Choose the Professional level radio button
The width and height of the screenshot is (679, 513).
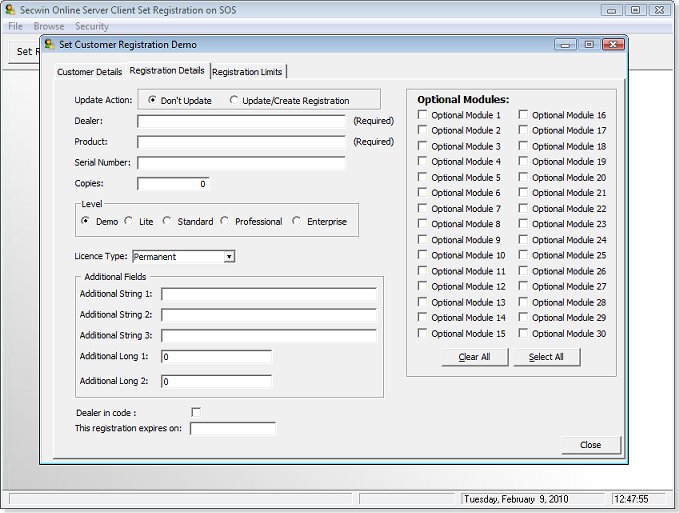pos(226,222)
